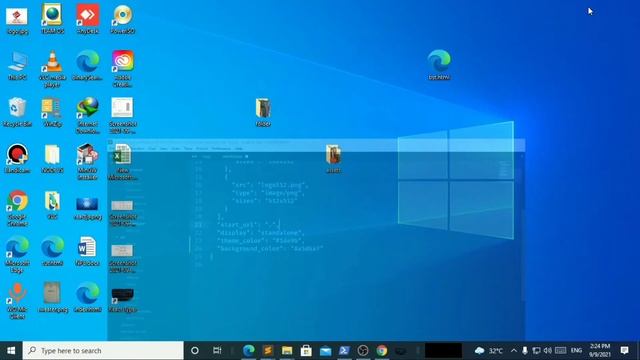This screenshot has width=640, height=360.
Task: Switch to Chrome on taskbar
Action: coord(382,351)
